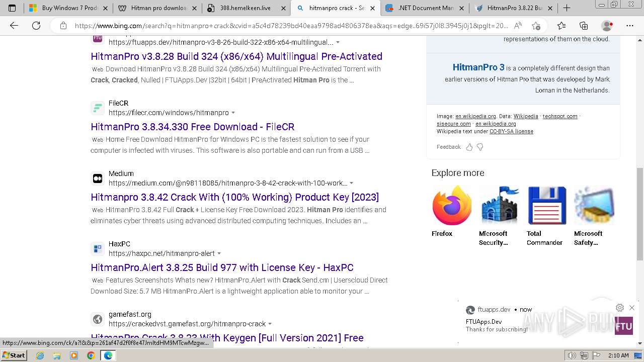Viewport: 644px width, 362px height.
Task: Open File Explorer from taskbar
Action: tap(57, 355)
